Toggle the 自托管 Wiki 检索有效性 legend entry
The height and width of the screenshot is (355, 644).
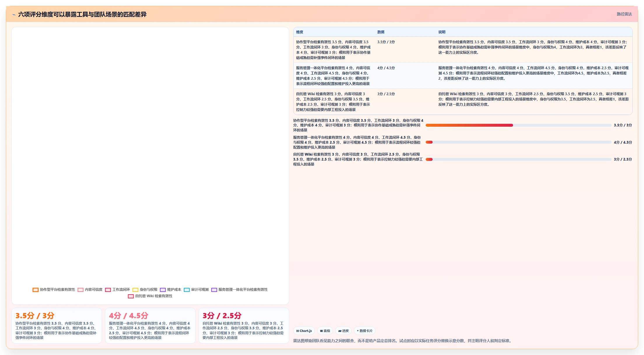click(150, 296)
